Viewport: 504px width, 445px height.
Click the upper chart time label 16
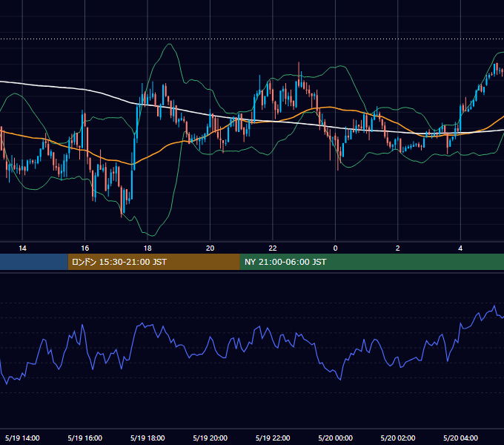[x=84, y=248]
